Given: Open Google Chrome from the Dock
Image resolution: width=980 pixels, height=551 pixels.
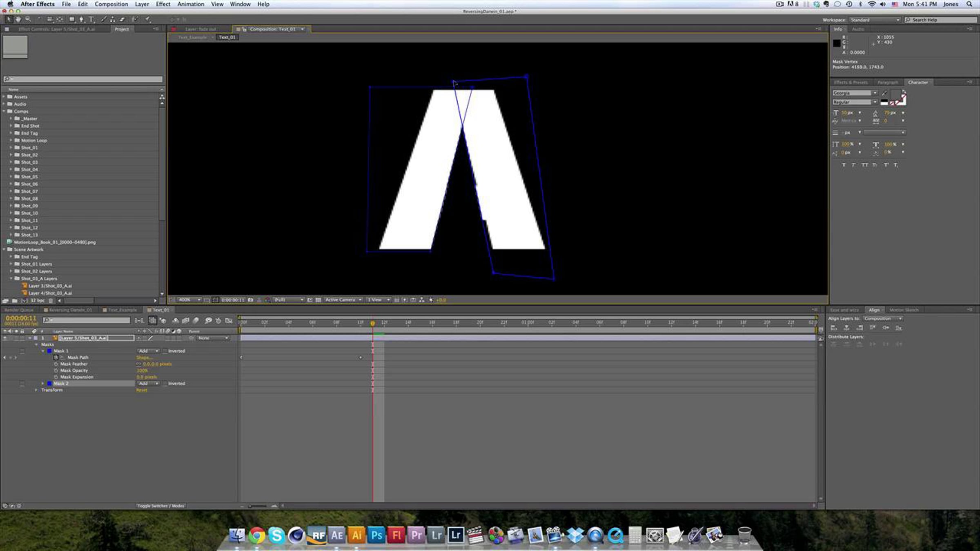Looking at the screenshot, I should 257,535.
